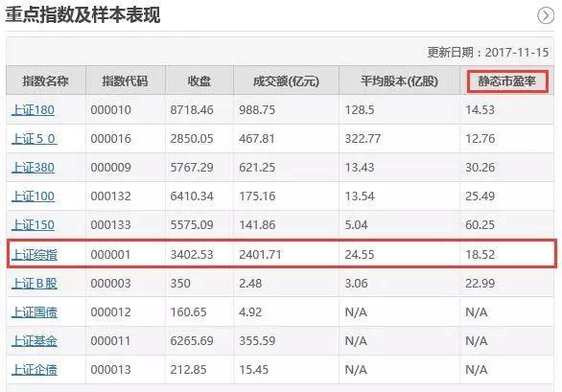Click closing value 6410.34
Image resolution: width=562 pixels, height=392 pixels.
[x=192, y=196]
